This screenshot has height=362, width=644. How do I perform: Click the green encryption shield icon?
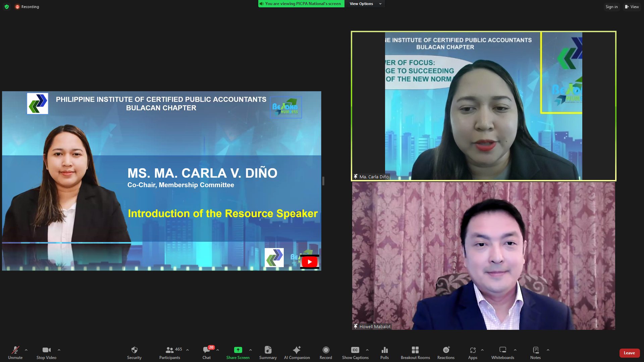(7, 7)
